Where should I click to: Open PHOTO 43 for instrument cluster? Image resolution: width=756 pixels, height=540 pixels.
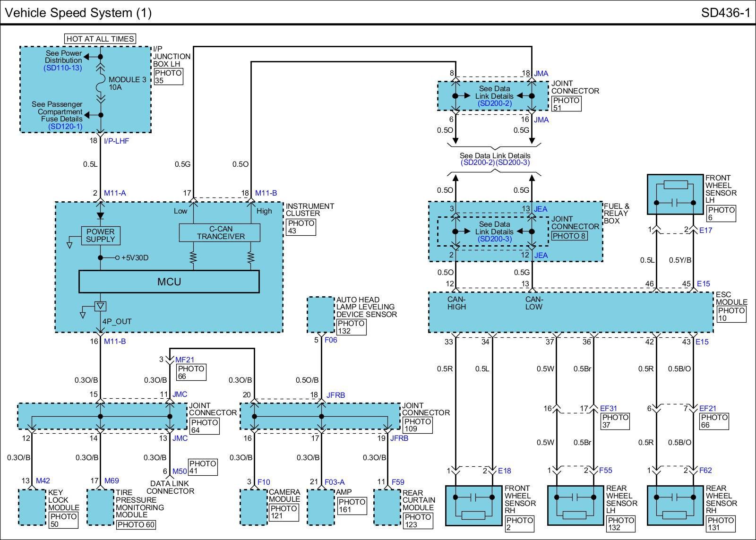301,227
